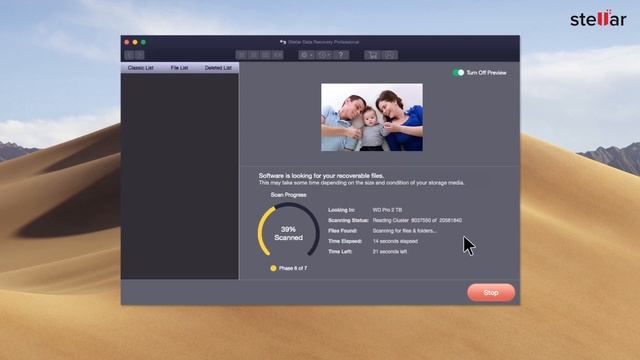Open the gear settings dropdown
This screenshot has width=640, height=360.
(306, 55)
